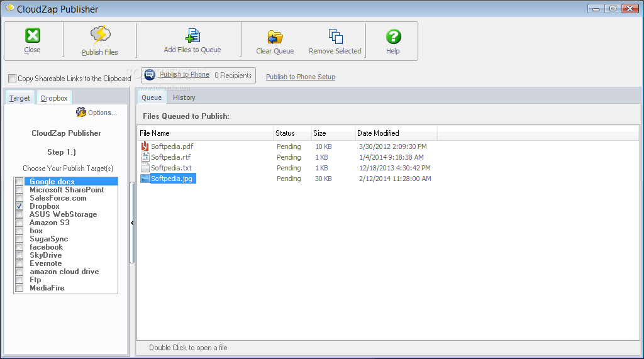Image resolution: width=644 pixels, height=359 pixels.
Task: Click the CloudZap title bar app icon
Action: [9, 8]
